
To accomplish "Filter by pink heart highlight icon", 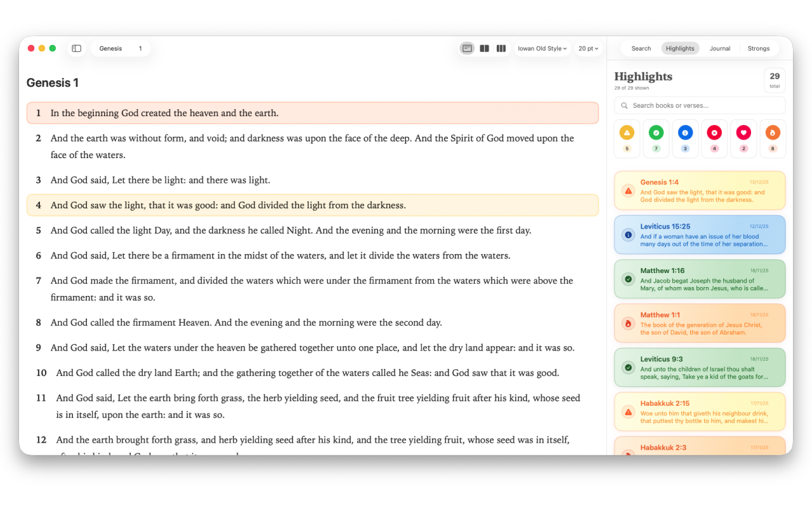I will click(x=743, y=133).
